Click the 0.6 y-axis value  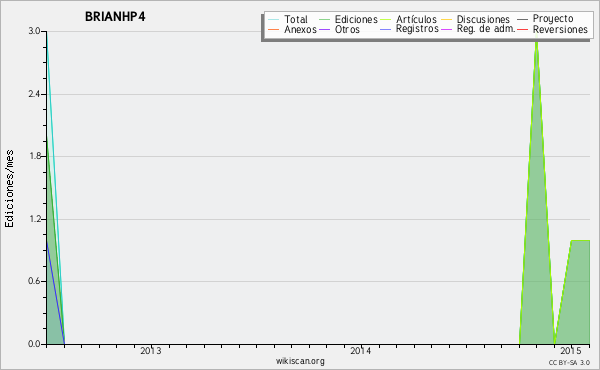coord(34,281)
